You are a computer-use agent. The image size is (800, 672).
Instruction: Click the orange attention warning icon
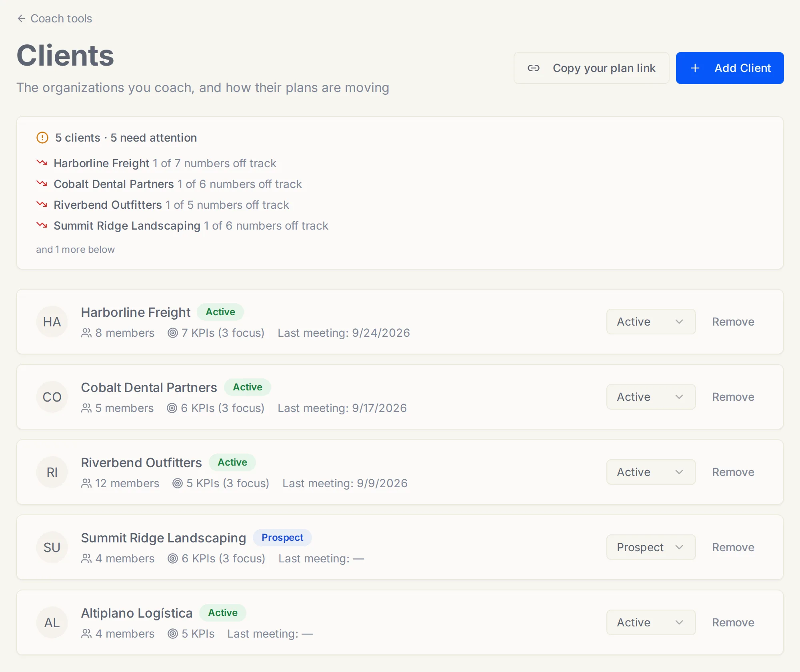42,138
